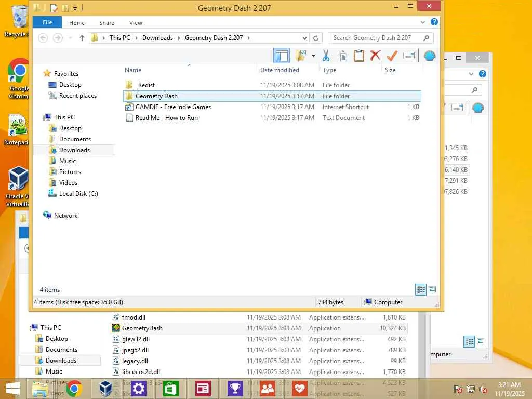Viewport: 532px width, 399px height.
Task: Select Read Me - How to Run file
Action: (272, 118)
